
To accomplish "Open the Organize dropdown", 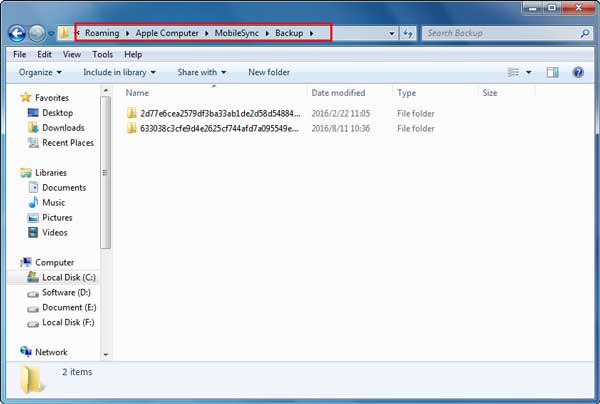I will pyautogui.click(x=40, y=72).
